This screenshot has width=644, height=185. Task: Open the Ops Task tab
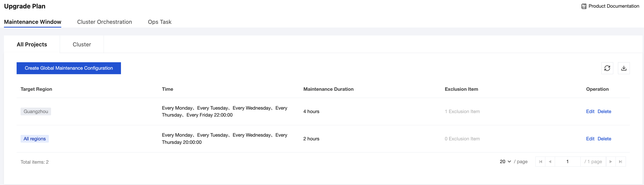click(x=159, y=22)
